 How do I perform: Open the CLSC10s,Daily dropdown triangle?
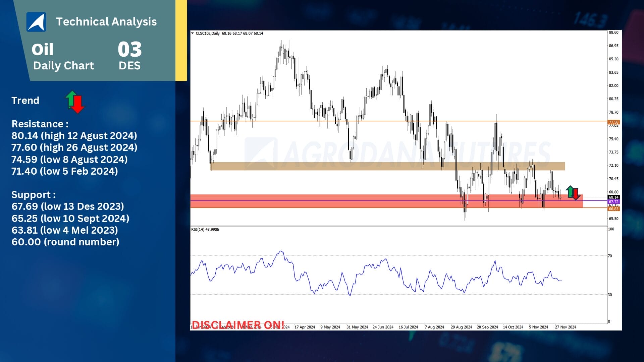pyautogui.click(x=192, y=33)
